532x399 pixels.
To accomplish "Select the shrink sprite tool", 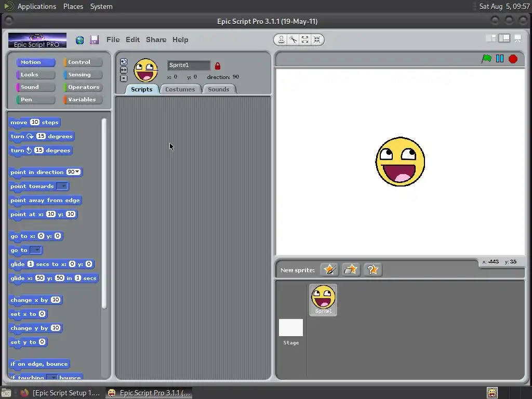I will [x=316, y=39].
